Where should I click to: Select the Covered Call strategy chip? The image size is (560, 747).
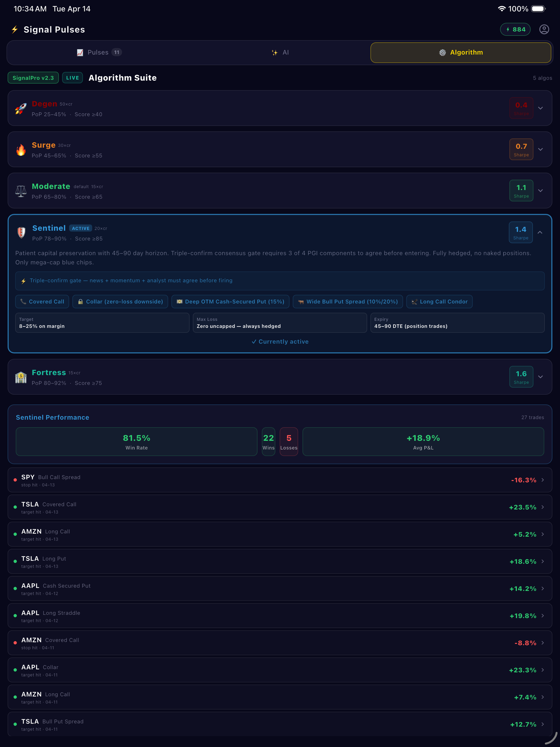pos(42,302)
